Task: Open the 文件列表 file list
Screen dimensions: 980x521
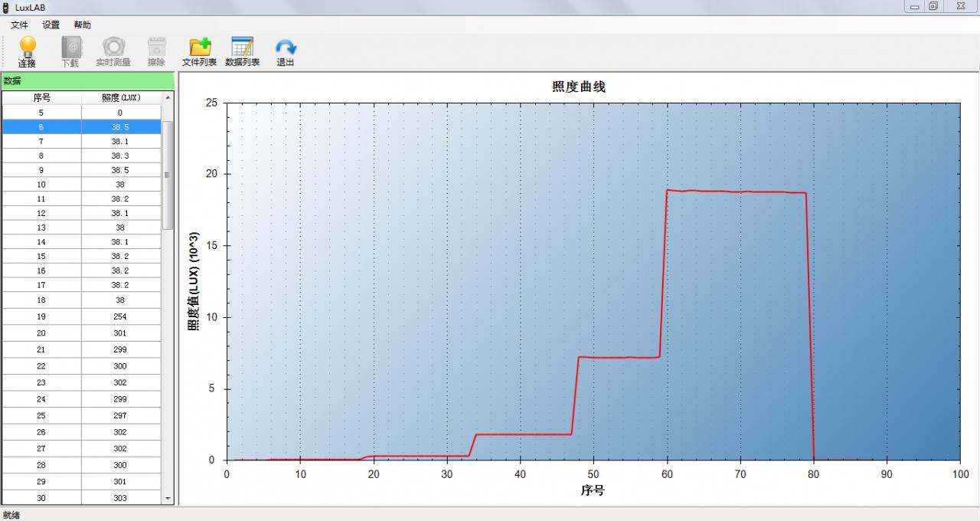Action: [199, 50]
